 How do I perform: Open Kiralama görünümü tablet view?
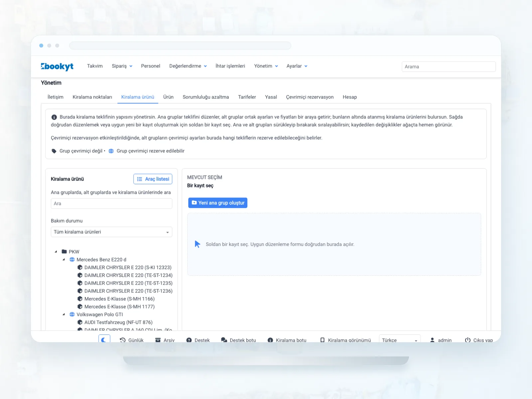[345, 340]
